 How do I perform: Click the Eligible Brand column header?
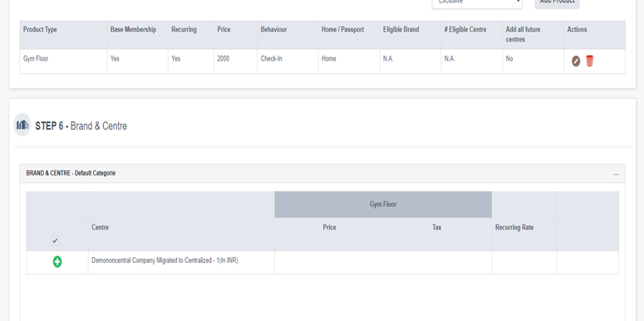coord(401,30)
